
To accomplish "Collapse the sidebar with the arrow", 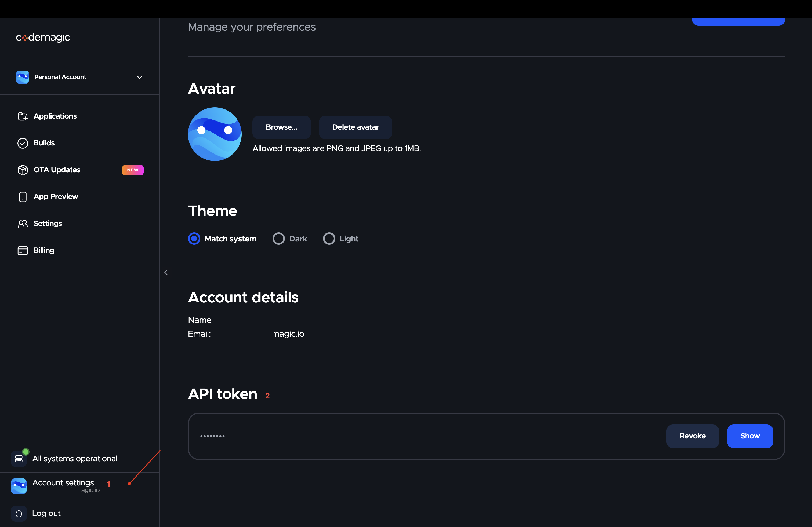I will (x=166, y=272).
